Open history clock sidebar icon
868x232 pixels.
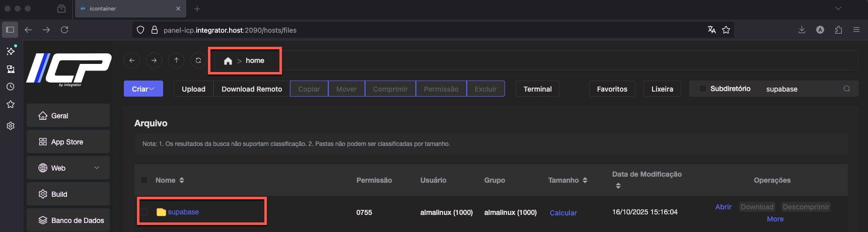coord(11,87)
